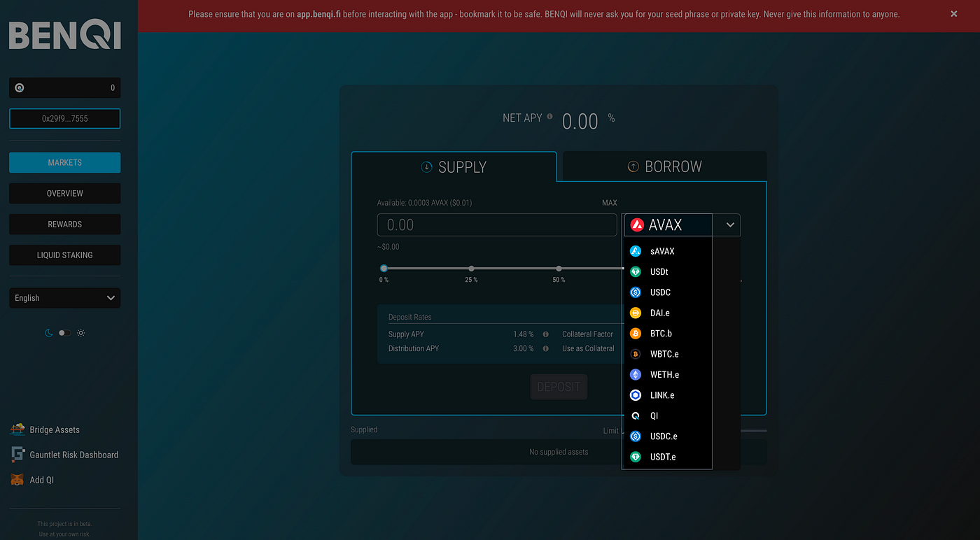Dismiss the red warning banner
980x540 pixels.
coord(953,14)
